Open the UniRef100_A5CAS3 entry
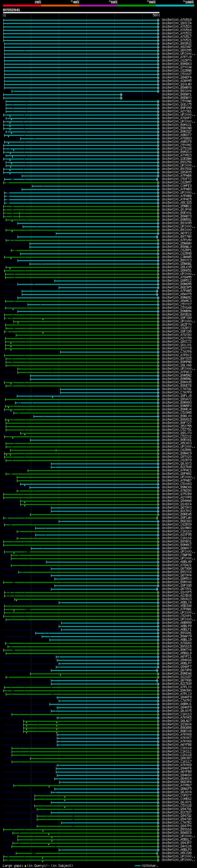Screen dimensions: 197x868 coord(177,443)
